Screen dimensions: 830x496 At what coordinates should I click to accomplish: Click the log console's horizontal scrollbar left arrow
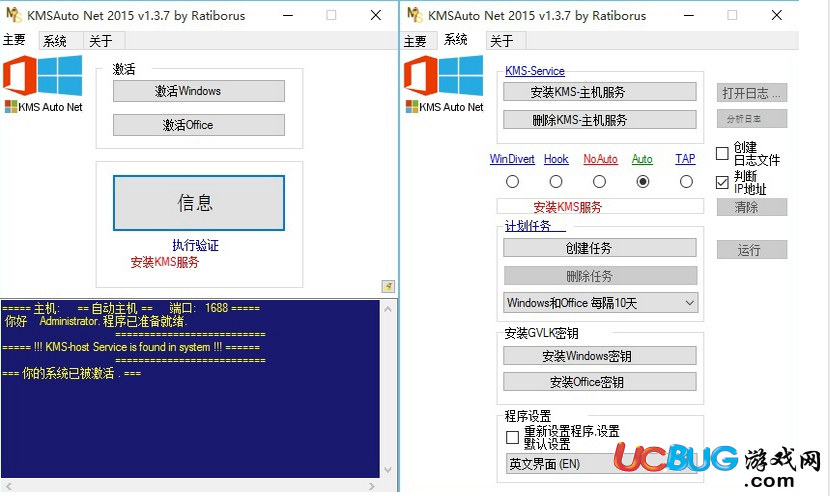click(8, 485)
